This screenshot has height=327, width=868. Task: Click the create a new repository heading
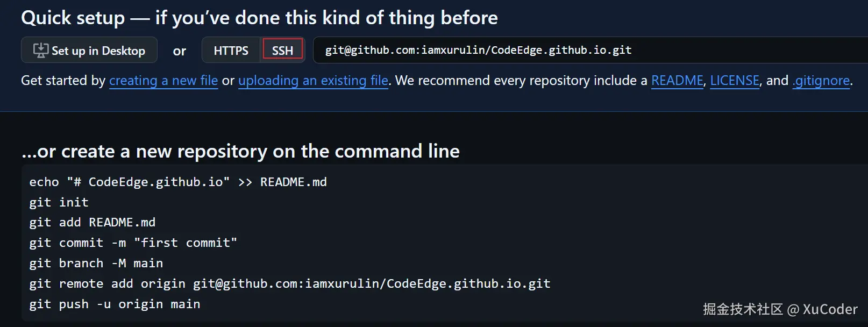240,151
